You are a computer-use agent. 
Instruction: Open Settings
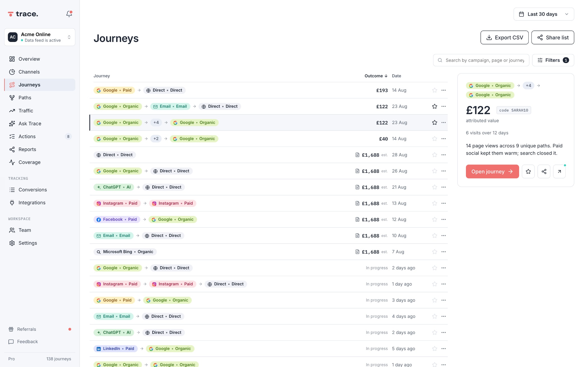coord(40,243)
